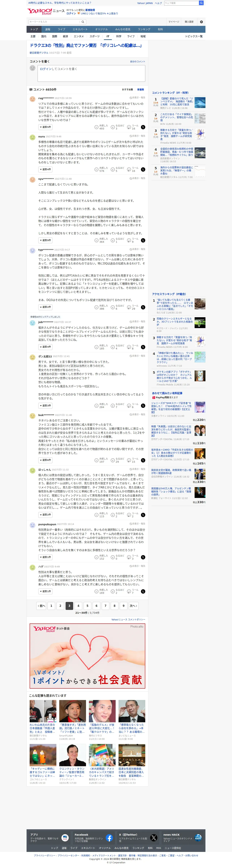Screen dimensions: 232x868
Task: Open the article headline about ドラクエ3
Action: click(x=86, y=46)
